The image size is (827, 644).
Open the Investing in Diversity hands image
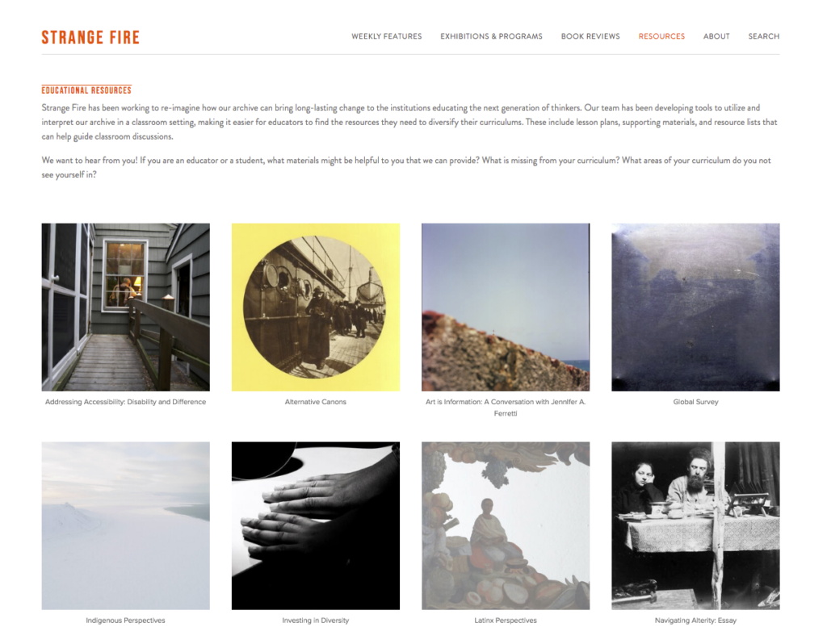(x=316, y=525)
